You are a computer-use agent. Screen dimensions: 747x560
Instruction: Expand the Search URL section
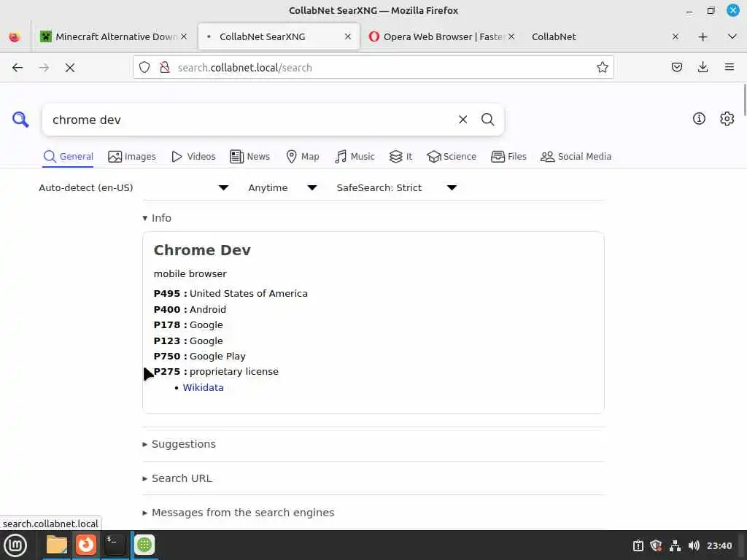coord(177,478)
